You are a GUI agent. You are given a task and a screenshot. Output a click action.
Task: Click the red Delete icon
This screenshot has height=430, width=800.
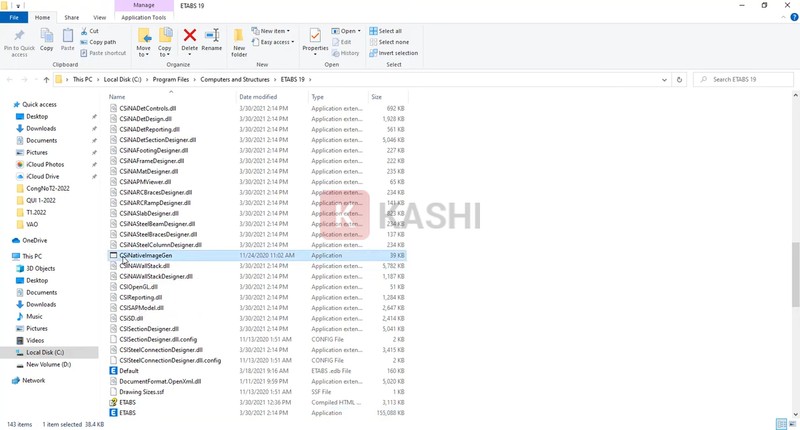(190, 36)
